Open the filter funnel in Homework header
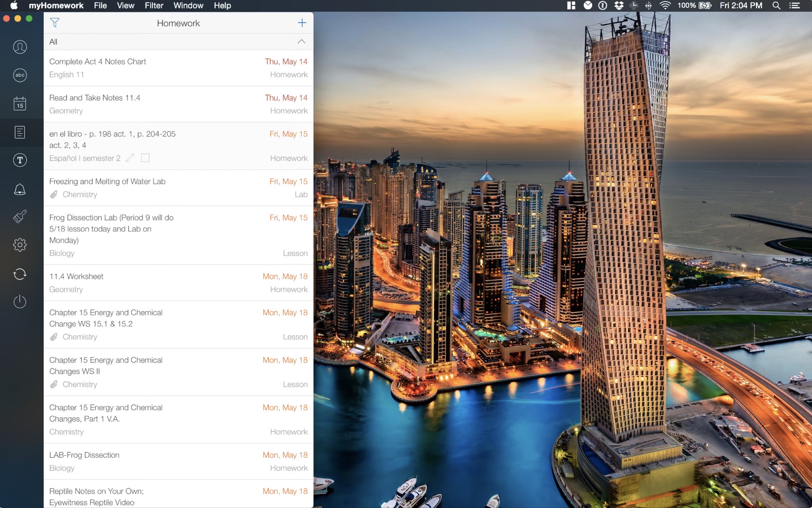This screenshot has width=812, height=508. coord(55,23)
